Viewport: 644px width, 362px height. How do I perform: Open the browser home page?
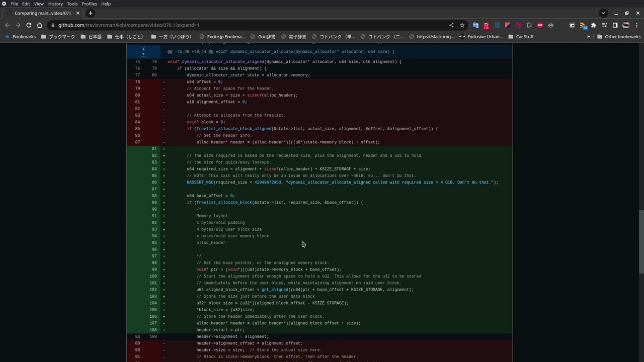(x=40, y=25)
